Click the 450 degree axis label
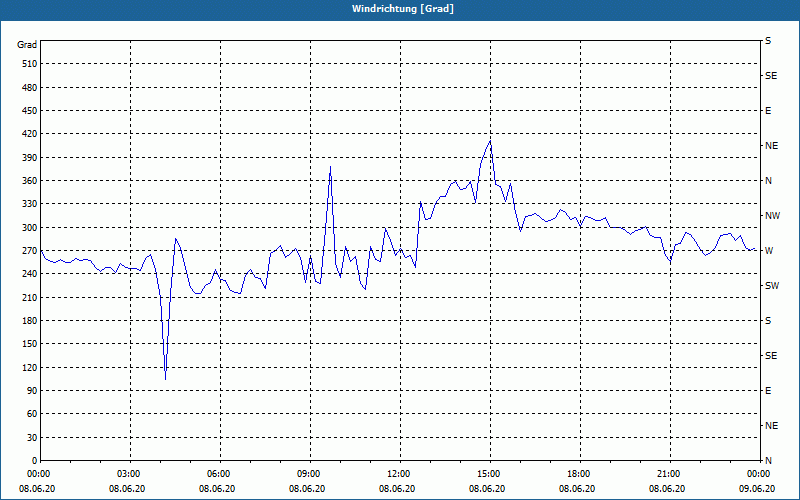800x500 pixels. [30, 111]
